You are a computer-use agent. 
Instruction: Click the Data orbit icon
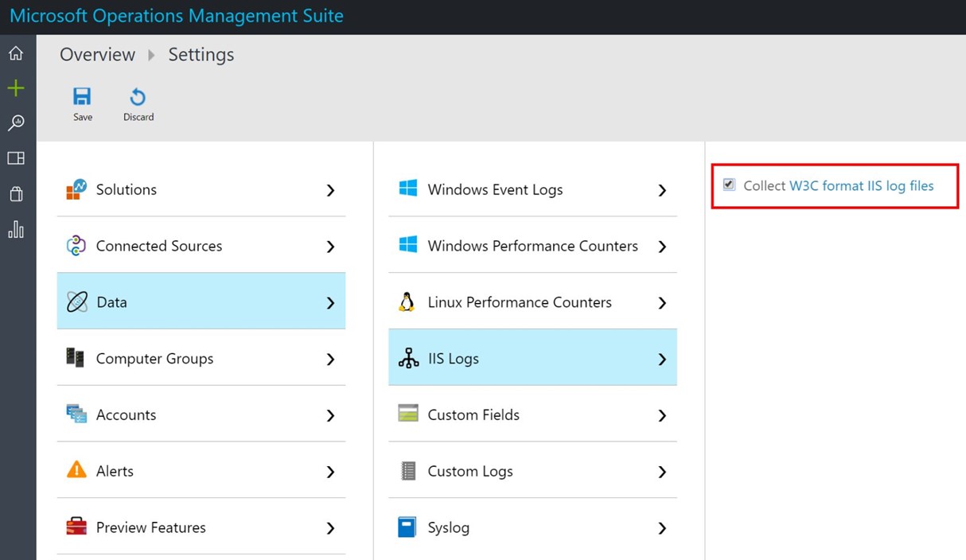76,302
